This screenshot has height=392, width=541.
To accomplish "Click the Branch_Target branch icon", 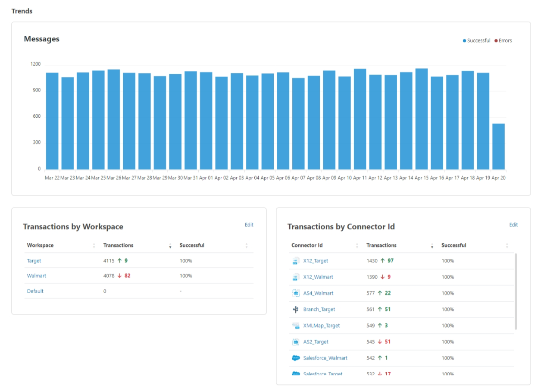I will 296,309.
